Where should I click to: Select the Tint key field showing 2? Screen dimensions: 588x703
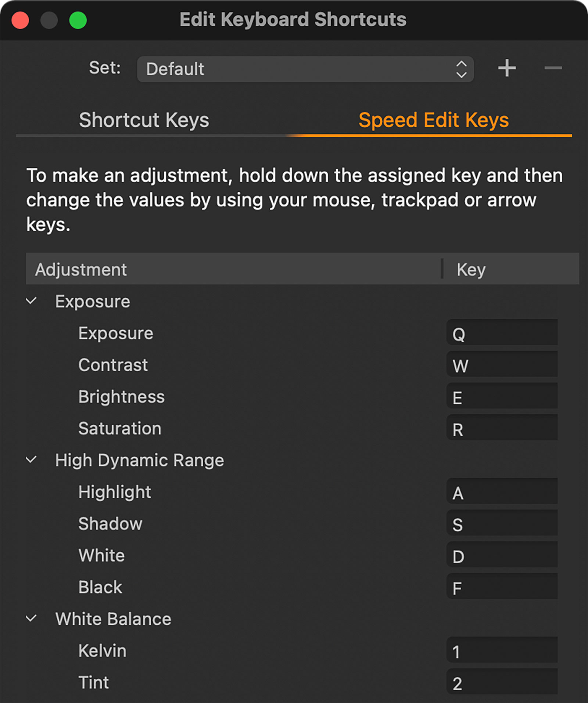point(502,682)
